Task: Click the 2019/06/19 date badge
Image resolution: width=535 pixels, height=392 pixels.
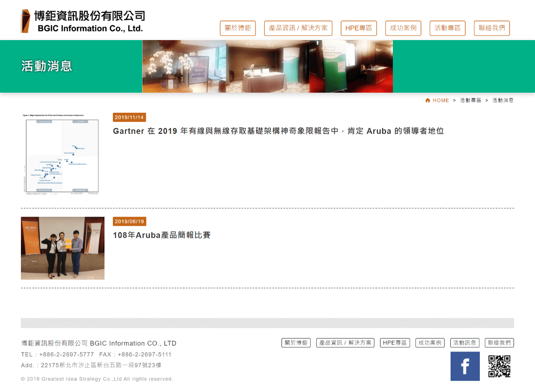Action: (x=130, y=221)
